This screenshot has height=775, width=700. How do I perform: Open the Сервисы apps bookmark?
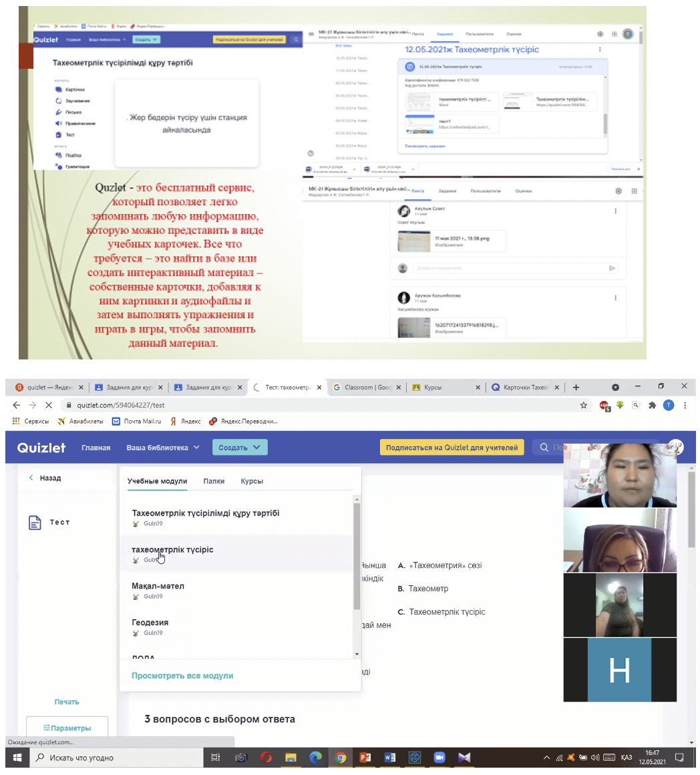[x=31, y=421]
